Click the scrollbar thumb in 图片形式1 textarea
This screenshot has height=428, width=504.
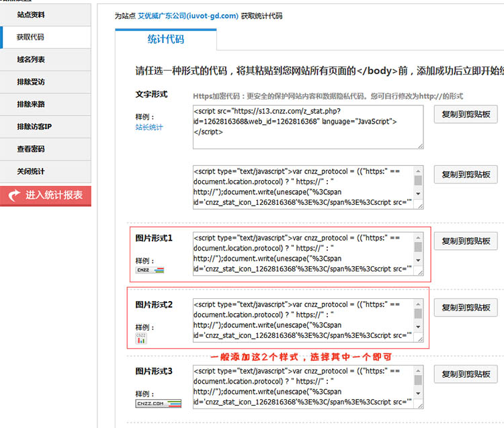[418, 247]
